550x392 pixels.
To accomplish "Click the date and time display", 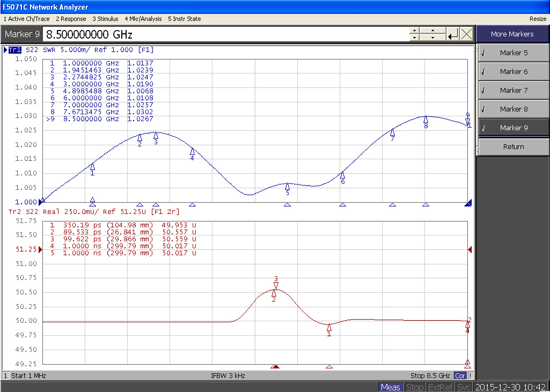I will point(510,387).
